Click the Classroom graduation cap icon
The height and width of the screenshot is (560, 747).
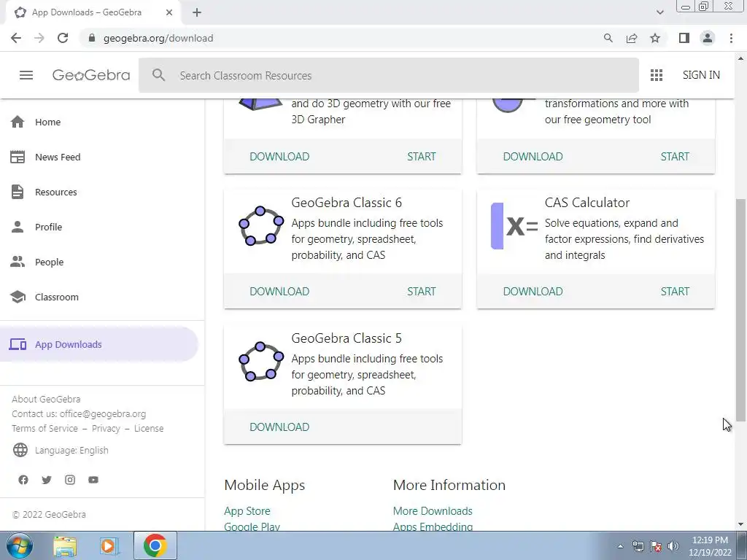tap(18, 297)
